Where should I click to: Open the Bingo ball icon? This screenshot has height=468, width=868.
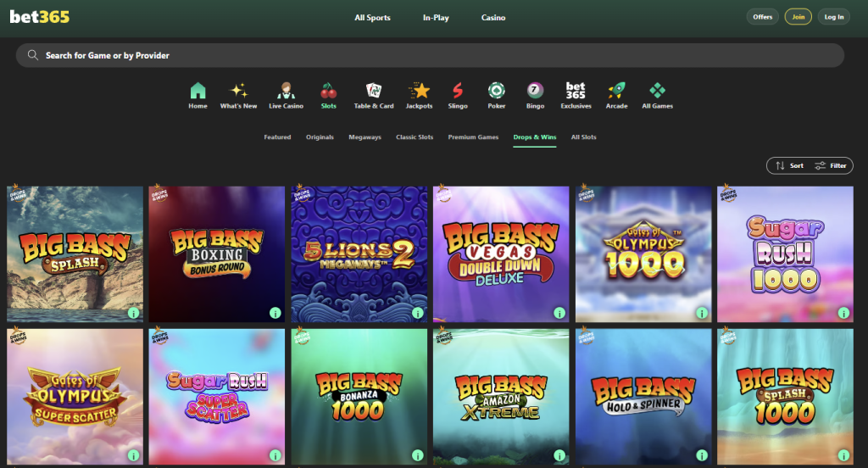coord(535,90)
